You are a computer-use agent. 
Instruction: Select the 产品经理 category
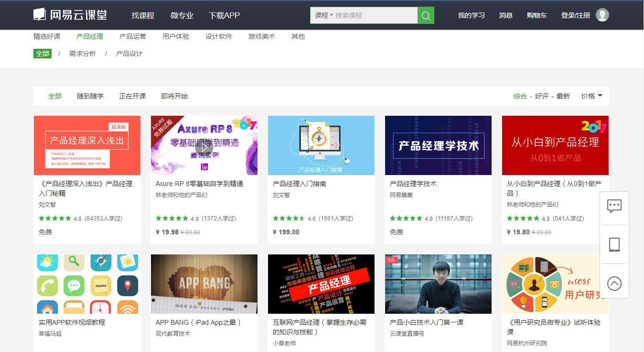coord(90,36)
